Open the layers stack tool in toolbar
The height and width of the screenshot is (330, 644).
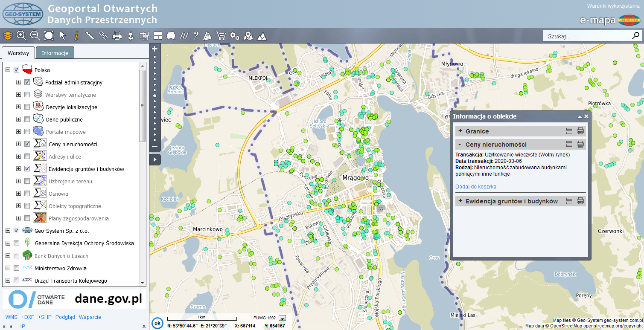click(8, 36)
